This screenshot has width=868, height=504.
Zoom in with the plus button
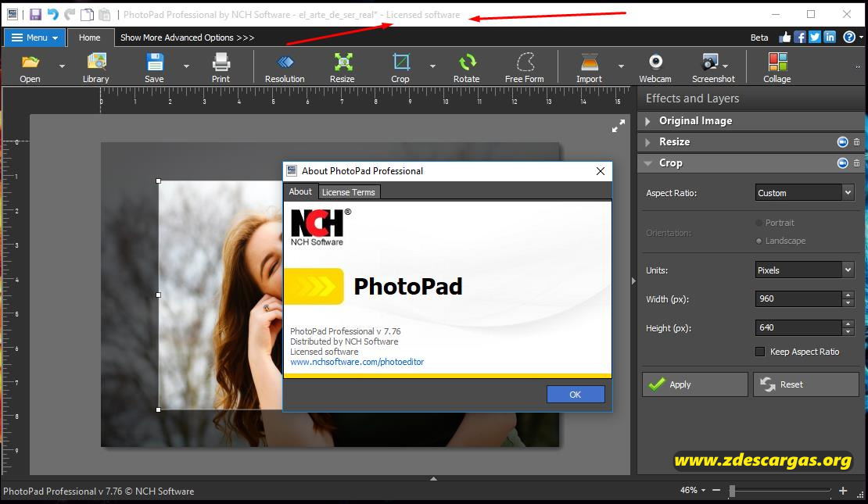(843, 490)
